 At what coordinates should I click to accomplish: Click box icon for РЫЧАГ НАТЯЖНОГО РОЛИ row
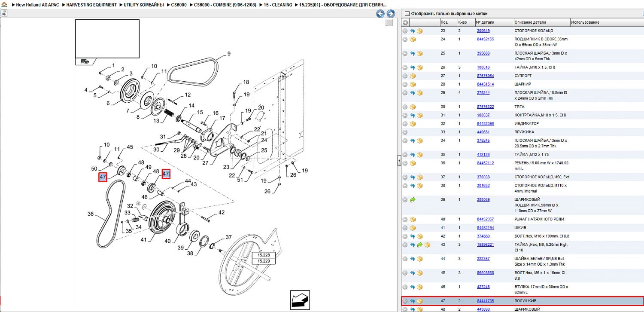[x=413, y=219]
